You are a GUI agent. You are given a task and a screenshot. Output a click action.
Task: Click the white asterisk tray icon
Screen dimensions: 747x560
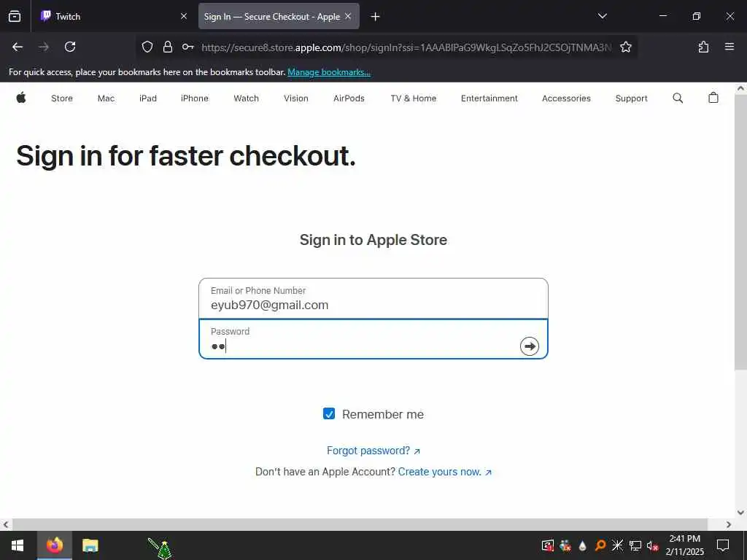point(617,545)
